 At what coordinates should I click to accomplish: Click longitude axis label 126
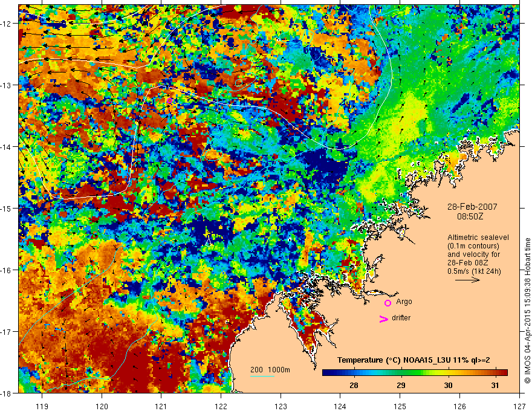click(x=459, y=406)
